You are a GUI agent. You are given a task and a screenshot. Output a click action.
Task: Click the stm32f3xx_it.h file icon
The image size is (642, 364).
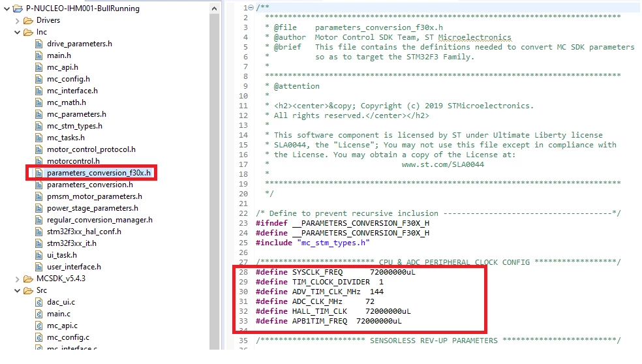tap(39, 243)
